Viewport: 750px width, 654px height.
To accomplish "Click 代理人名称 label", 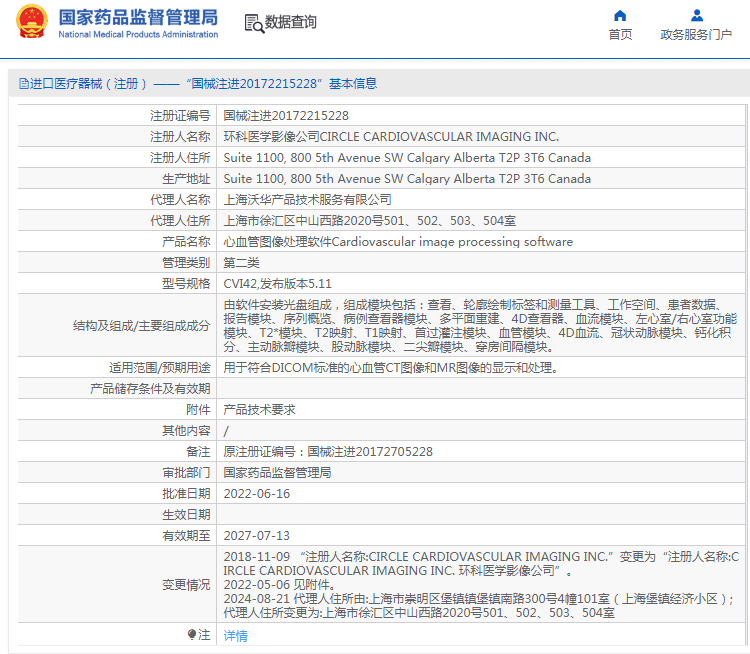I will [180, 200].
